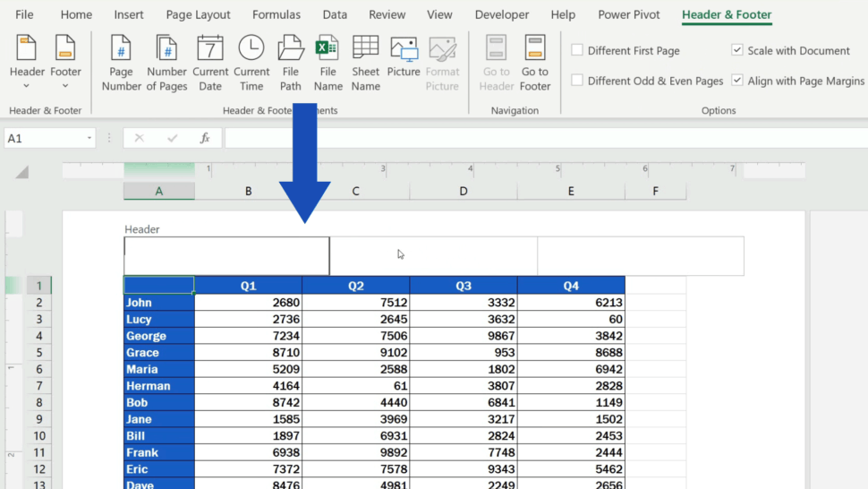This screenshot has width=868, height=489.
Task: Open the View tab
Action: 439,14
